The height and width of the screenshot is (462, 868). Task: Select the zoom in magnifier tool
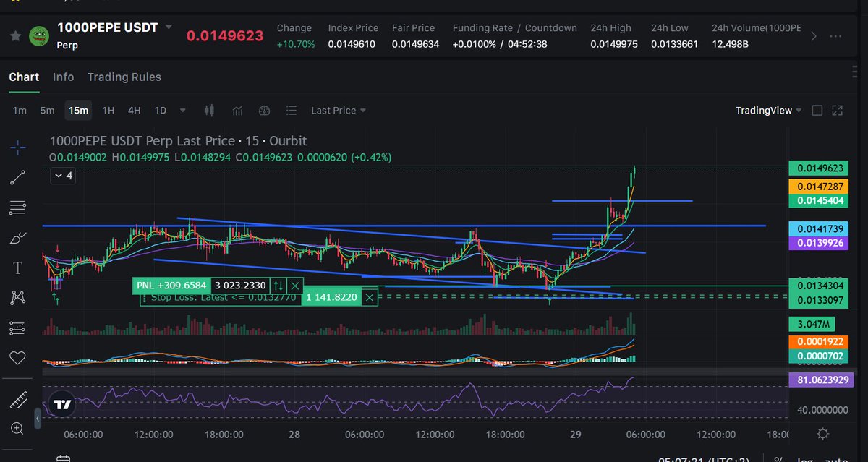coord(18,429)
